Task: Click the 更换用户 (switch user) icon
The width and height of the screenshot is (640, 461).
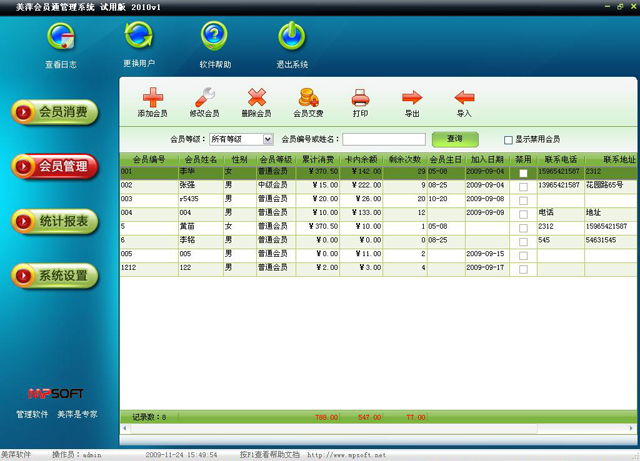Action: [x=139, y=38]
